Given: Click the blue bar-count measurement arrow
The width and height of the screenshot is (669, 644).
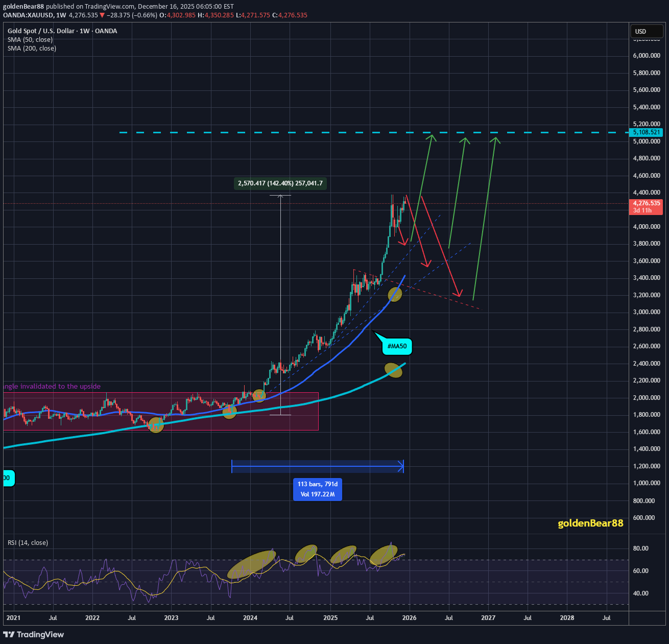Looking at the screenshot, I should click(x=317, y=466).
